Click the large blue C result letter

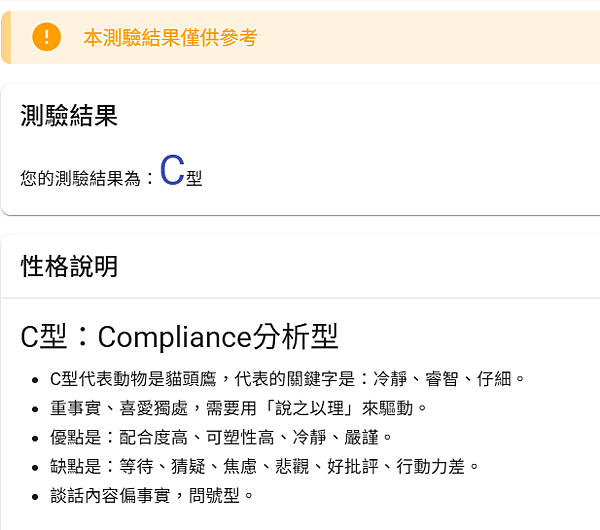(172, 170)
